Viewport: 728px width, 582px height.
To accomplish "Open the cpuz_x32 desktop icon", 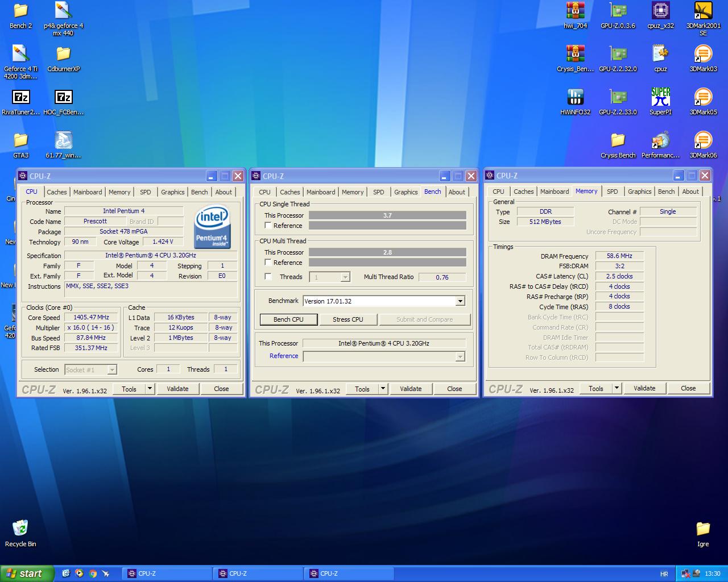I will pyautogui.click(x=660, y=11).
